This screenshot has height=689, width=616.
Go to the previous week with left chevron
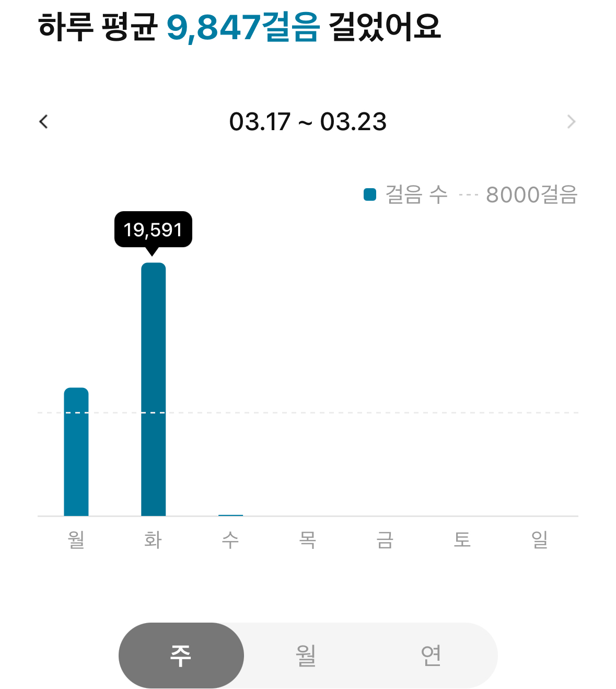pyautogui.click(x=44, y=122)
